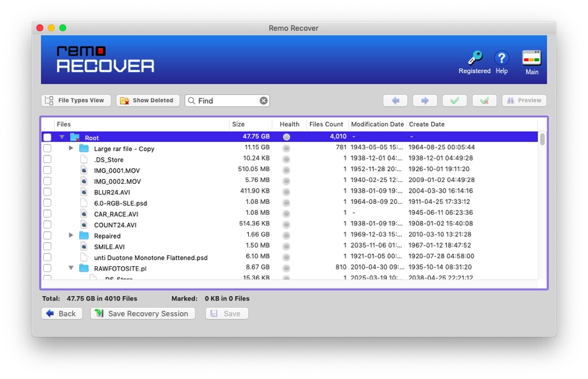Screen dimensions: 588x379
Task: Click the Show Deleted button
Action: pos(148,100)
